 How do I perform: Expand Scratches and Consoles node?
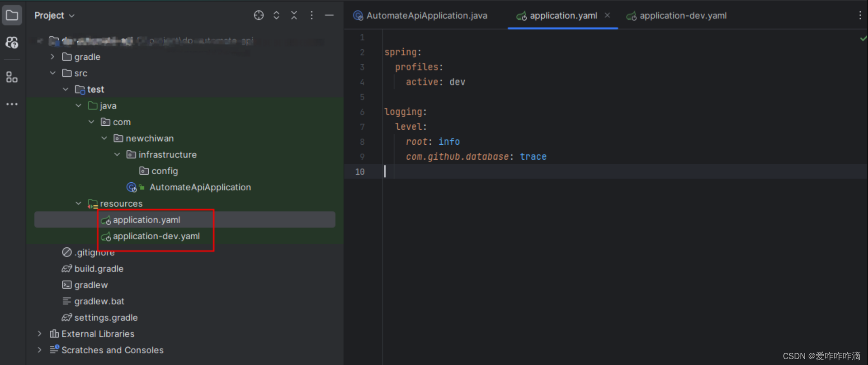click(40, 350)
